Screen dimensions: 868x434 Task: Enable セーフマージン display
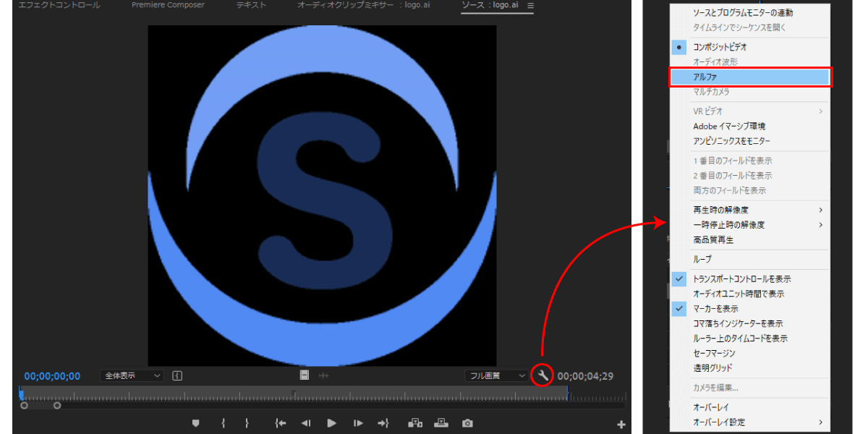[x=751, y=353]
